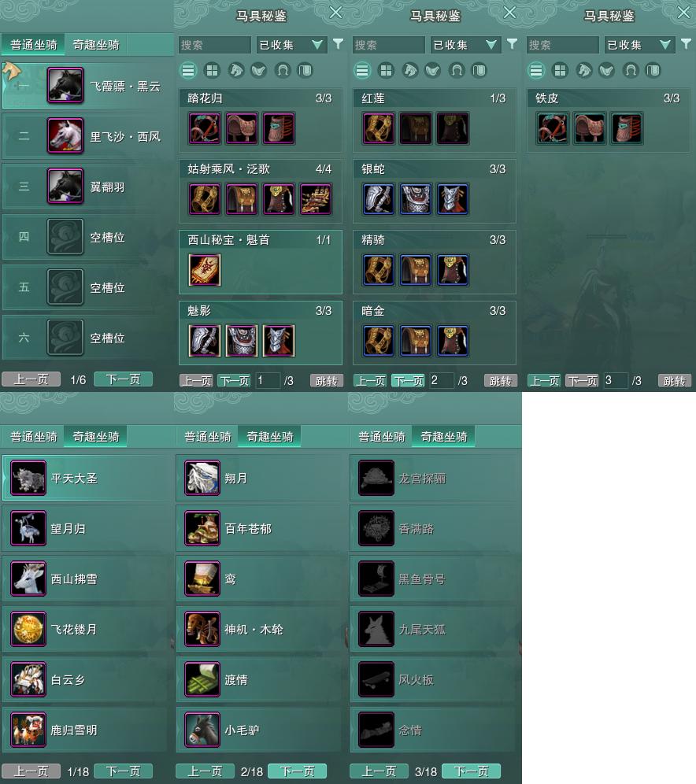Choose the 小毛驴 donkey mount icon
Viewport: 696px width, 784px height.
pyautogui.click(x=202, y=730)
